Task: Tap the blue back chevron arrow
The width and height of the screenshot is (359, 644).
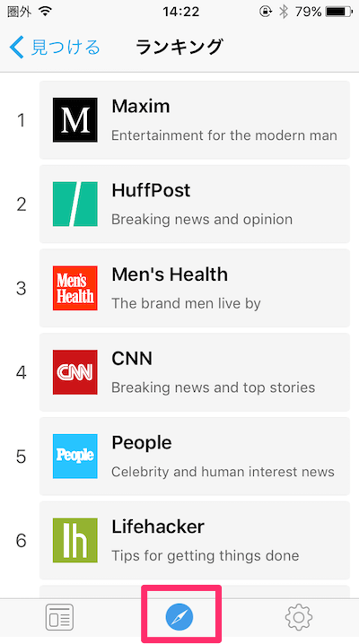Action: tap(17, 48)
